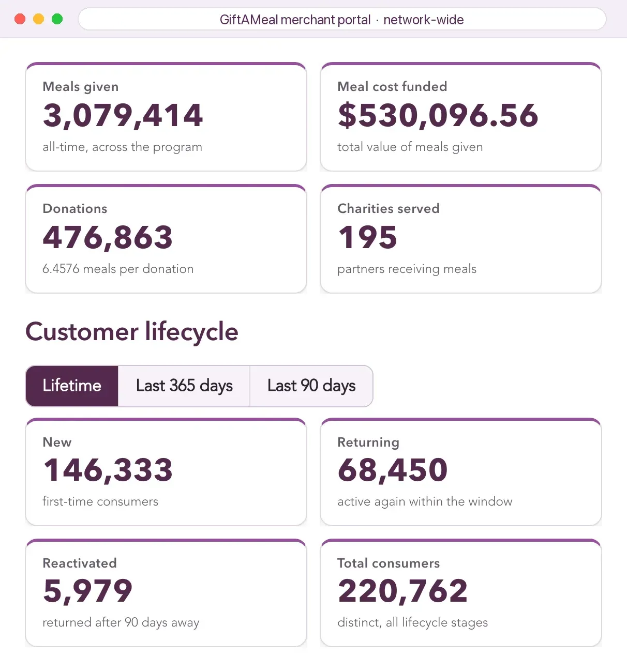Click the Returning value 68,450
The height and width of the screenshot is (672, 627).
click(x=393, y=470)
